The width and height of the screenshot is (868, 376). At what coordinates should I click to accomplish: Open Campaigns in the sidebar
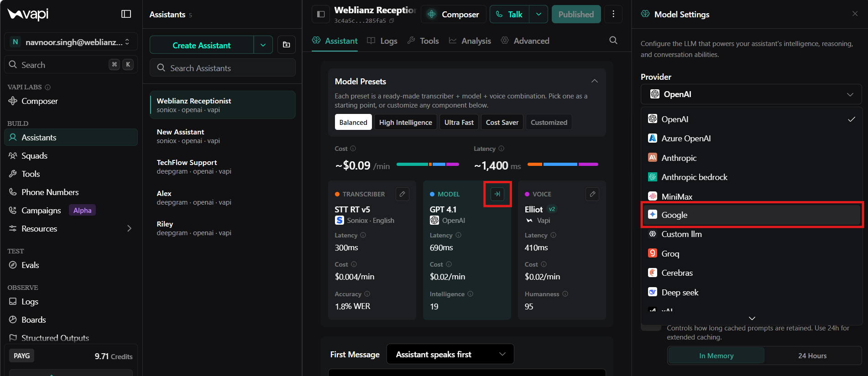tap(71, 211)
